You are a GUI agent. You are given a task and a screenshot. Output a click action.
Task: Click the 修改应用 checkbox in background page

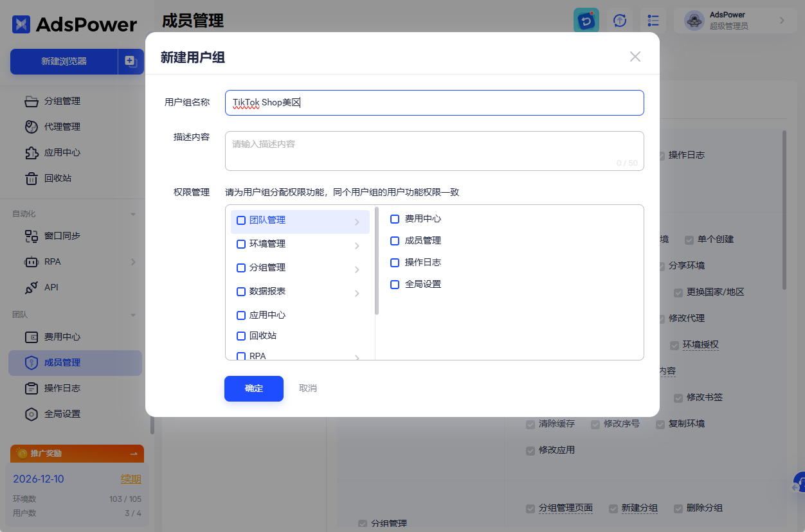pos(530,450)
